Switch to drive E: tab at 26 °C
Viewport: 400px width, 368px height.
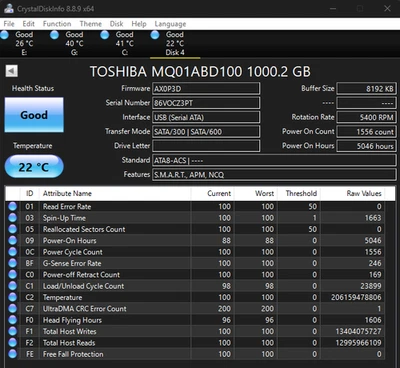point(24,43)
